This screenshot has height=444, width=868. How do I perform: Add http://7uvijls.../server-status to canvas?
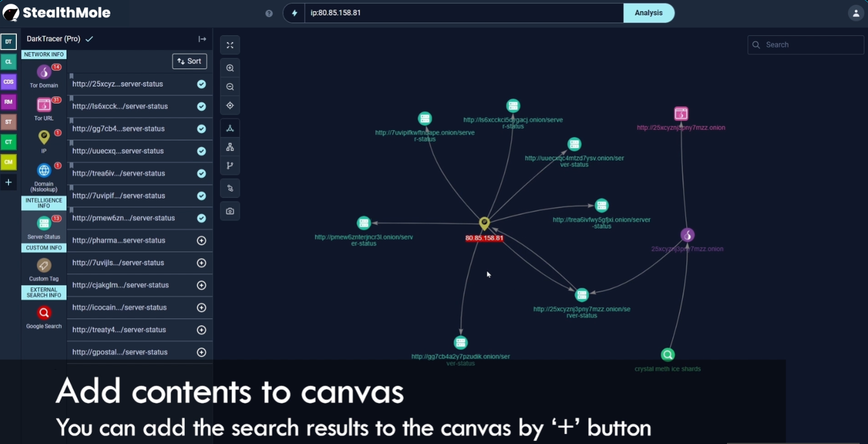click(x=202, y=263)
